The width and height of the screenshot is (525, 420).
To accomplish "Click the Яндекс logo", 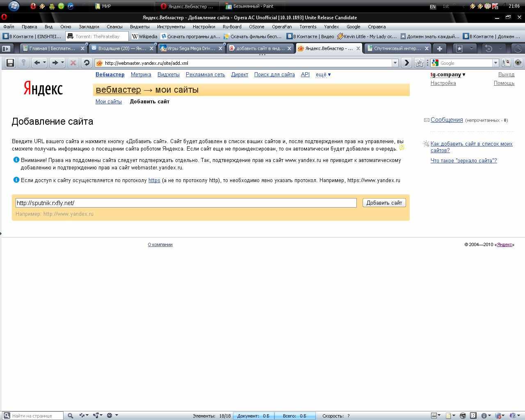I will (x=43, y=88).
